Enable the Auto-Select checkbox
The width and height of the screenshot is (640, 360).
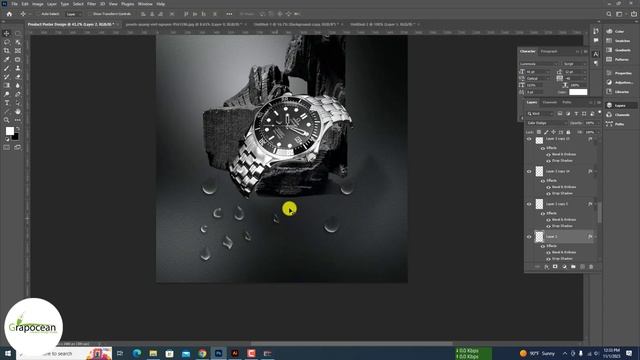tap(38, 14)
